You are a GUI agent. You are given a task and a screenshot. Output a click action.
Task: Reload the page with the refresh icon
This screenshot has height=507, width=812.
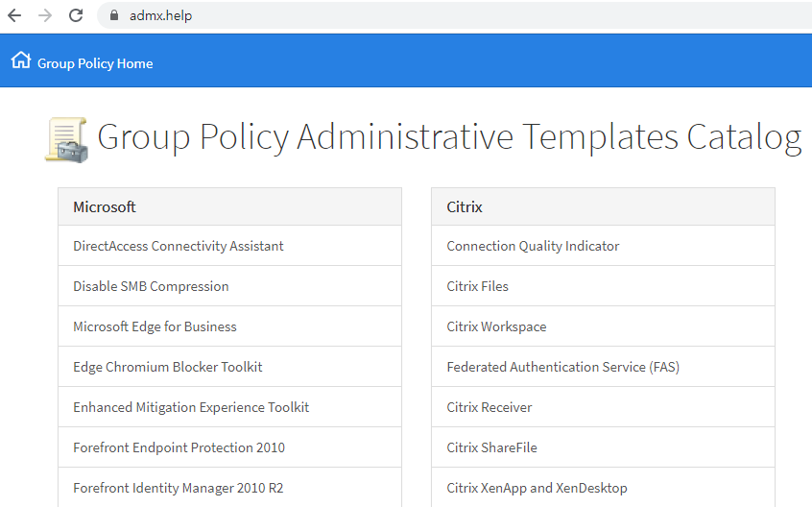(x=76, y=15)
